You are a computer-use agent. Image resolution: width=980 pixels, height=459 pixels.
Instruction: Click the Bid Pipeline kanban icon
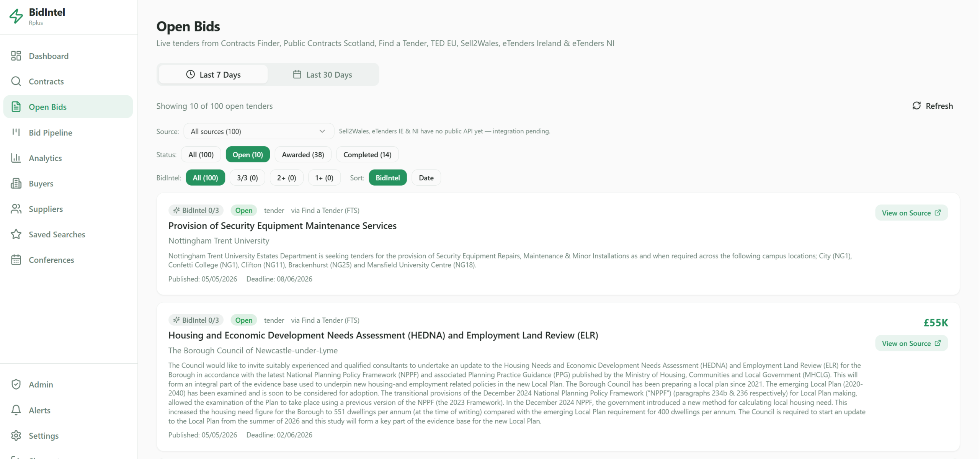[x=16, y=132]
